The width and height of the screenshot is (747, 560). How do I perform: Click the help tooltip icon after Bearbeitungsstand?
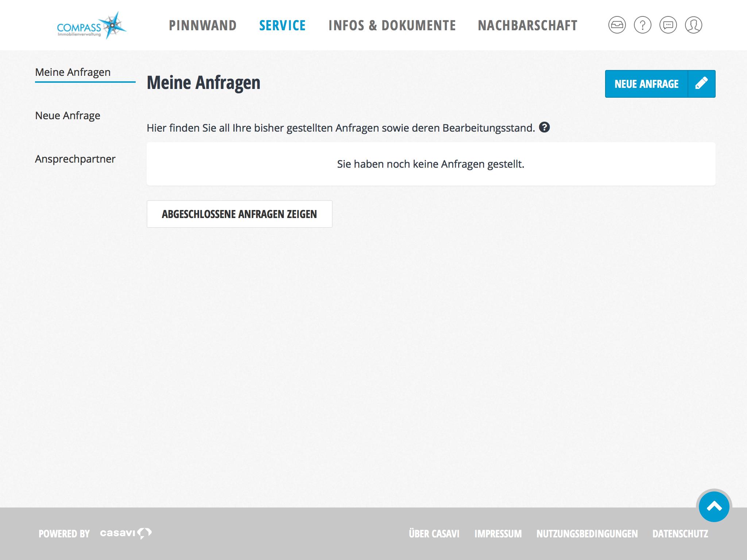[x=544, y=127]
